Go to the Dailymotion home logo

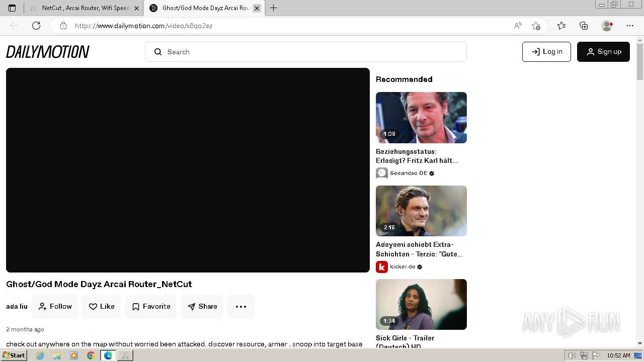tap(48, 52)
